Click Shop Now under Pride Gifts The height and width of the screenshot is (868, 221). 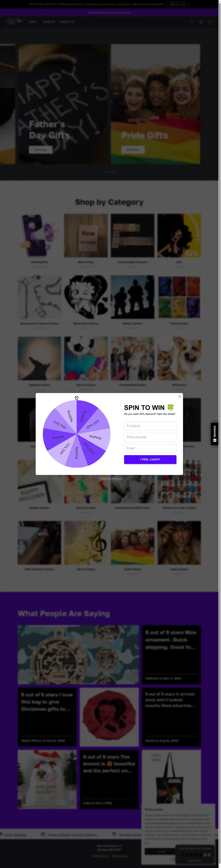click(133, 150)
